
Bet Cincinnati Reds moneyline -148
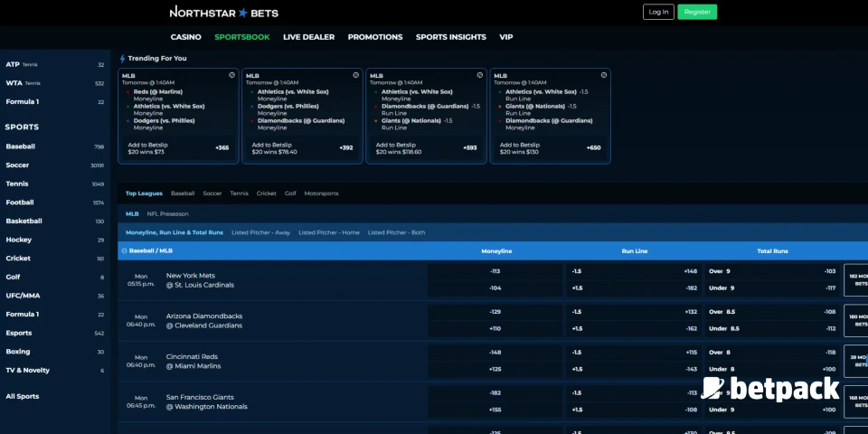coord(495,353)
